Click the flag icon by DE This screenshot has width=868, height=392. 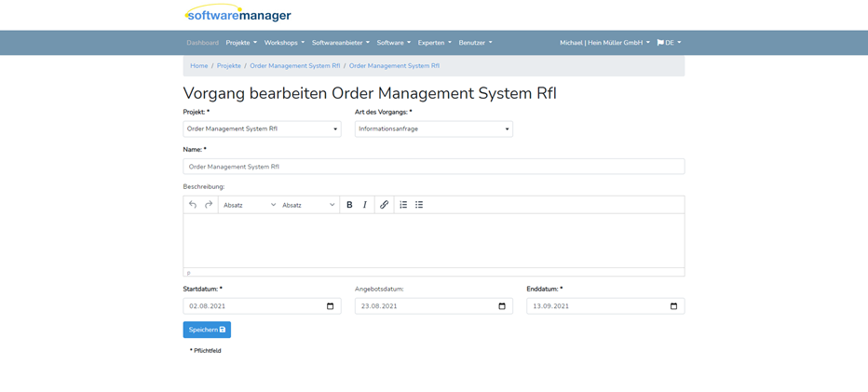pos(660,43)
